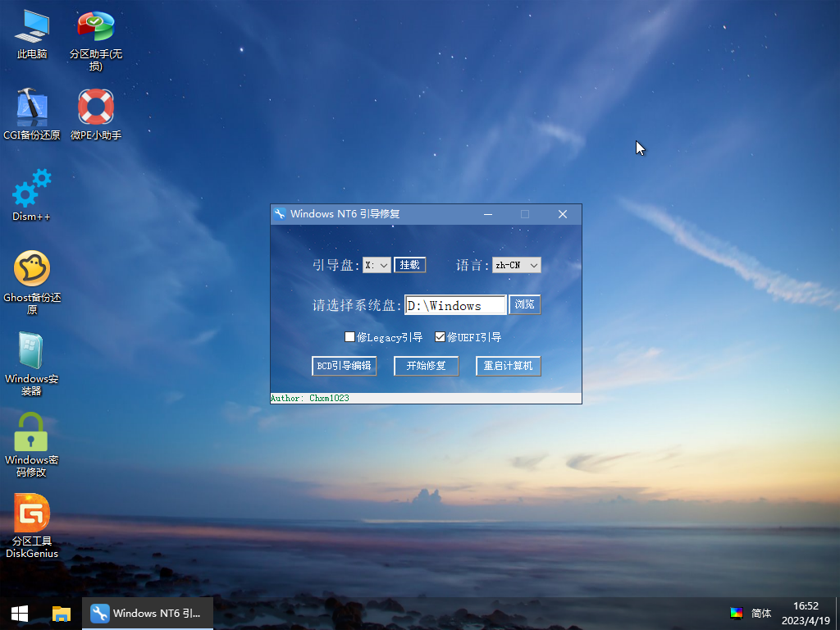
Task: Click the D:\Windows system path field
Action: (x=455, y=305)
